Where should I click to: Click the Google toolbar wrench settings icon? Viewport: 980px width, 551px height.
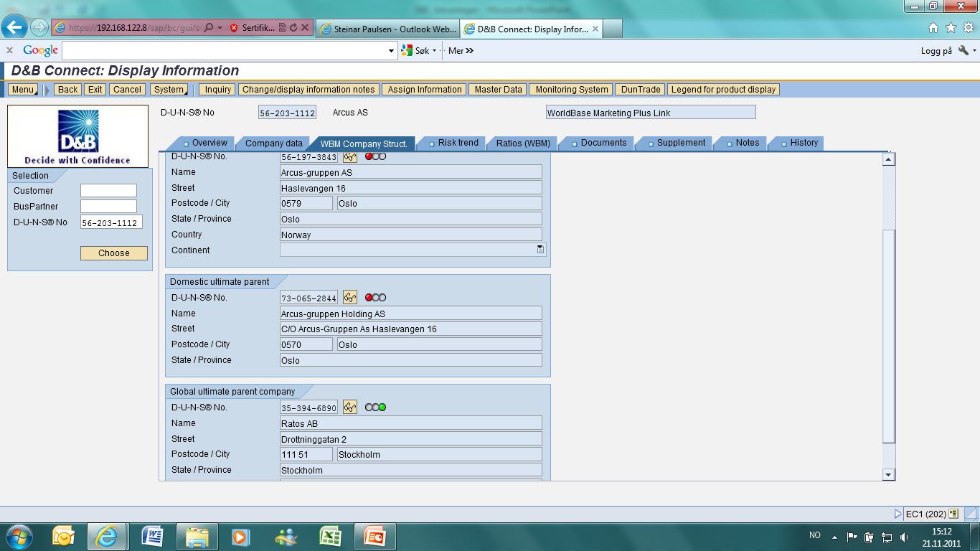962,50
